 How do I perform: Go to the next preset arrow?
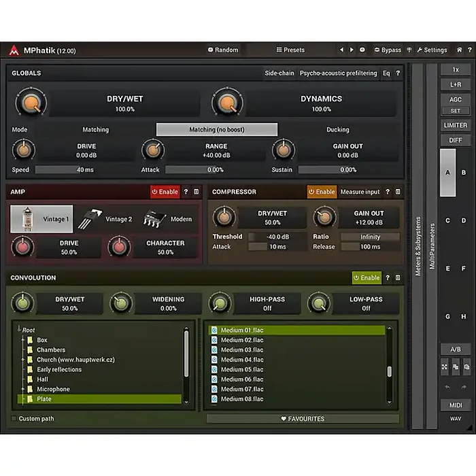(x=352, y=50)
